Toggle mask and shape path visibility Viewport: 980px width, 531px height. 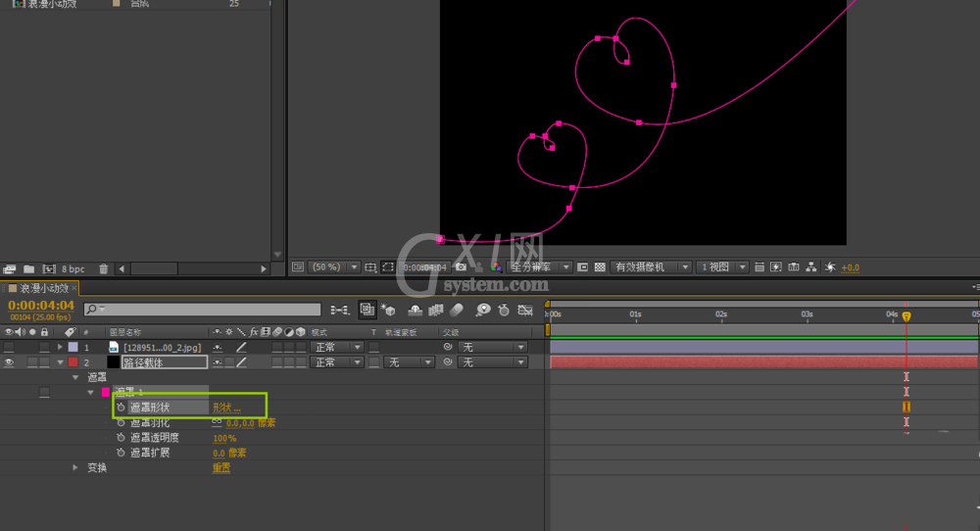(388, 267)
